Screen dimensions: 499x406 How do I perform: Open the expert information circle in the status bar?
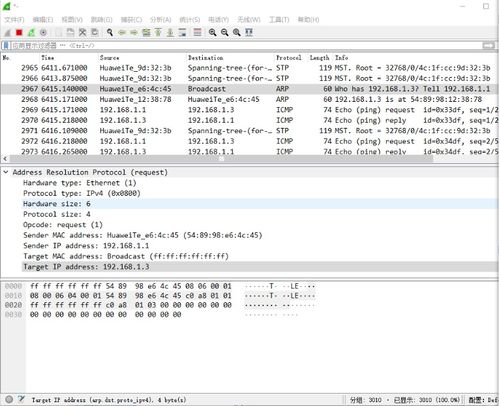[x=9, y=399]
